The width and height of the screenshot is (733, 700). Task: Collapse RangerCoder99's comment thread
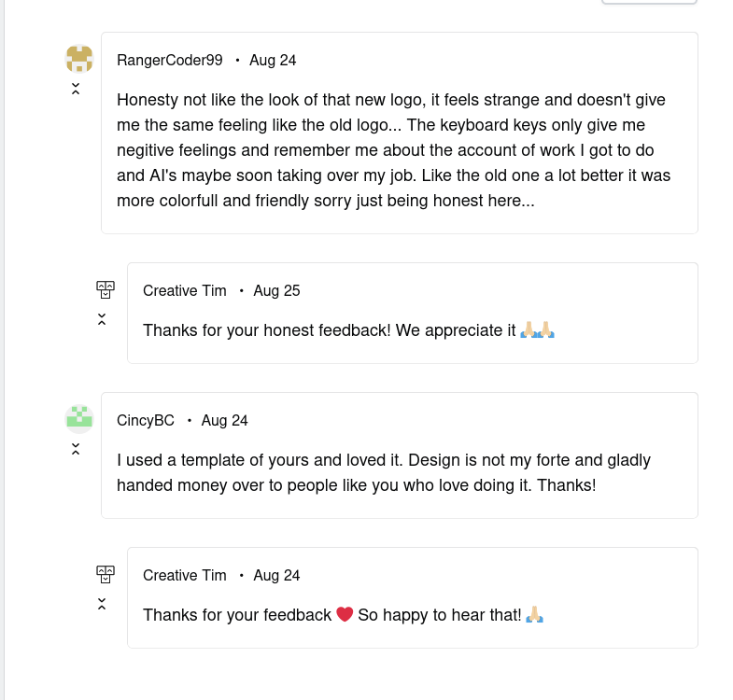click(76, 90)
